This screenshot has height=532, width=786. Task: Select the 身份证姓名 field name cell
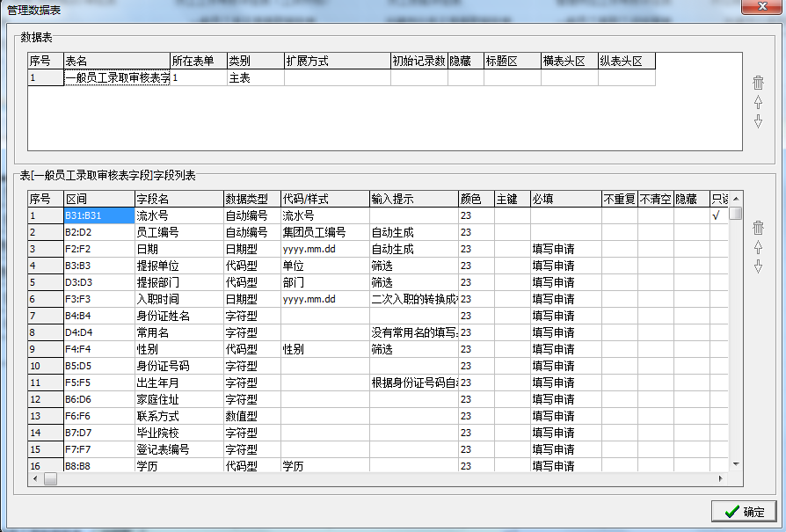pyautogui.click(x=179, y=316)
